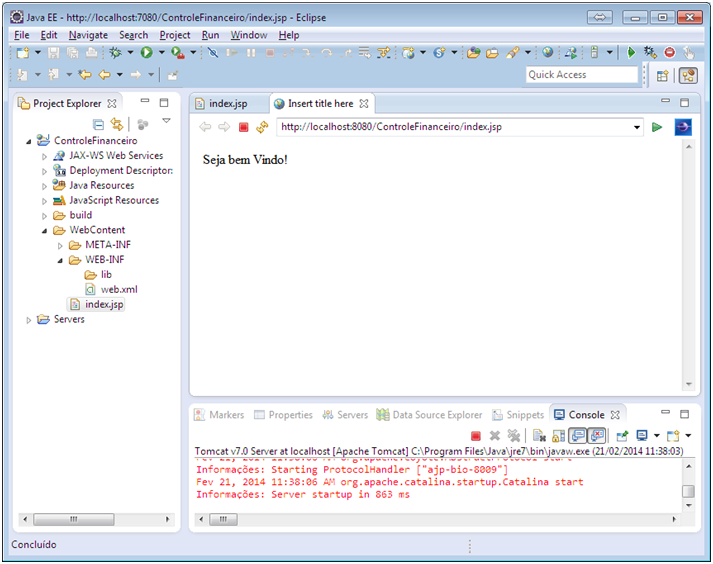Click the browser Refresh icon
This screenshot has height=564, width=713.
(x=262, y=127)
